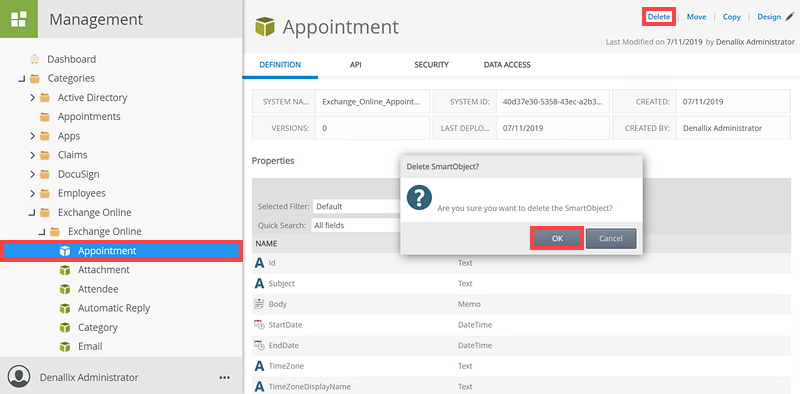
Task: Cancel the Delete SmartObject dialog
Action: (x=611, y=238)
